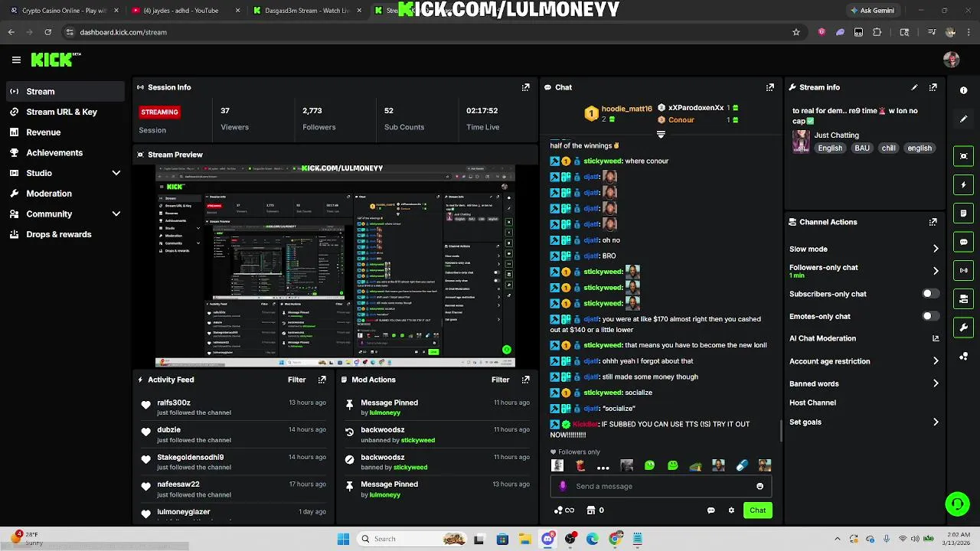Click the broadcast signal icon in right rail
The width and height of the screenshot is (980, 551).
click(963, 270)
